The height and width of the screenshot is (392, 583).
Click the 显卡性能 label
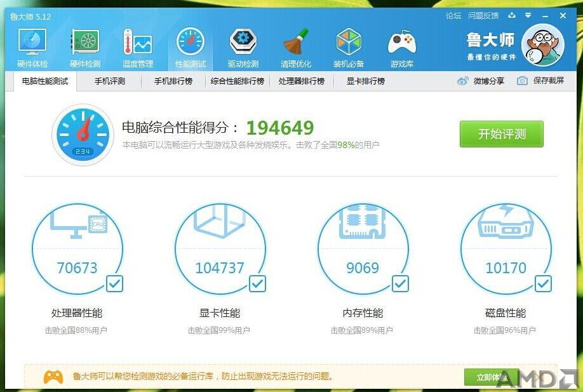(x=220, y=313)
